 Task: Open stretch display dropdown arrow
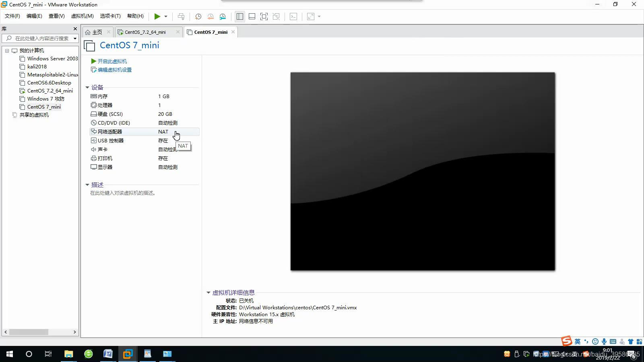[319, 16]
